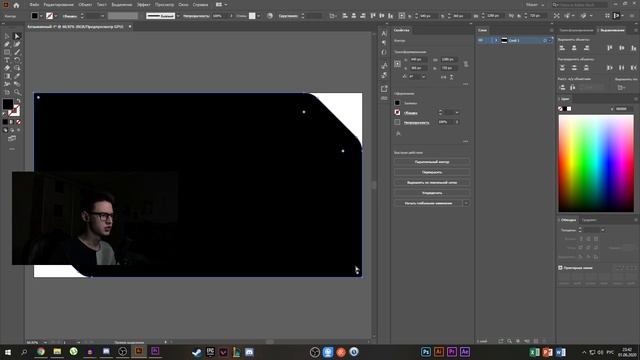Viewport: 640px width, 360px height.
Task: Click the Перекрасить quick action button
Action: pos(432,172)
